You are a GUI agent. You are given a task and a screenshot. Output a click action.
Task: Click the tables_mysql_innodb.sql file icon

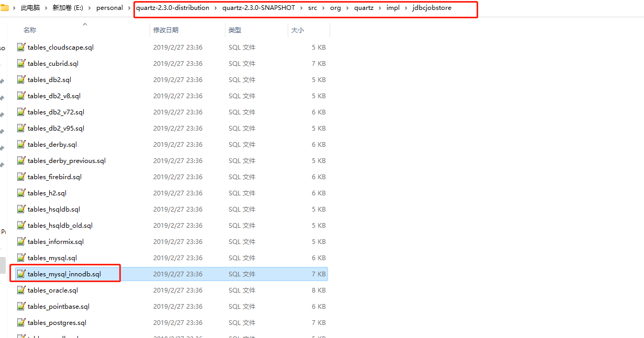[21, 274]
